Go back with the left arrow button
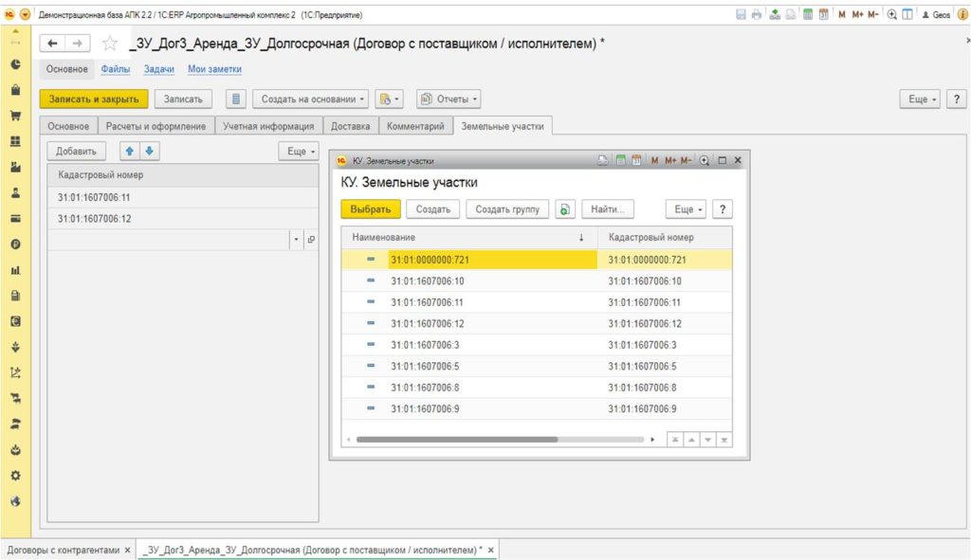Image resolution: width=971 pixels, height=560 pixels. [x=53, y=44]
